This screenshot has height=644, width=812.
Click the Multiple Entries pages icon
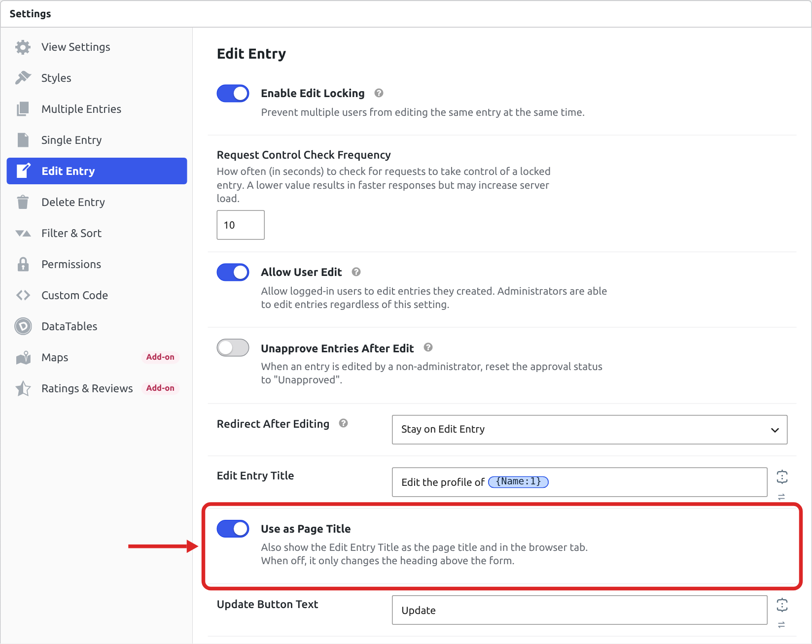click(23, 109)
